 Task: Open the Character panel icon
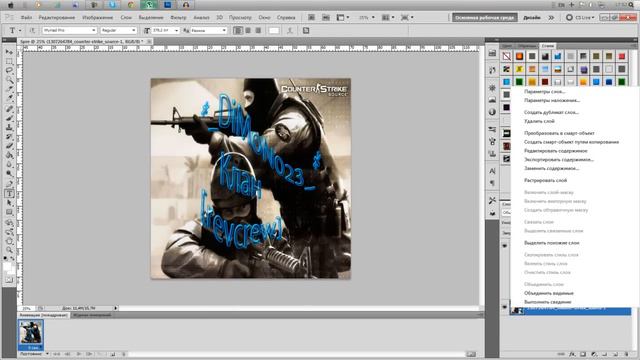tap(492, 171)
